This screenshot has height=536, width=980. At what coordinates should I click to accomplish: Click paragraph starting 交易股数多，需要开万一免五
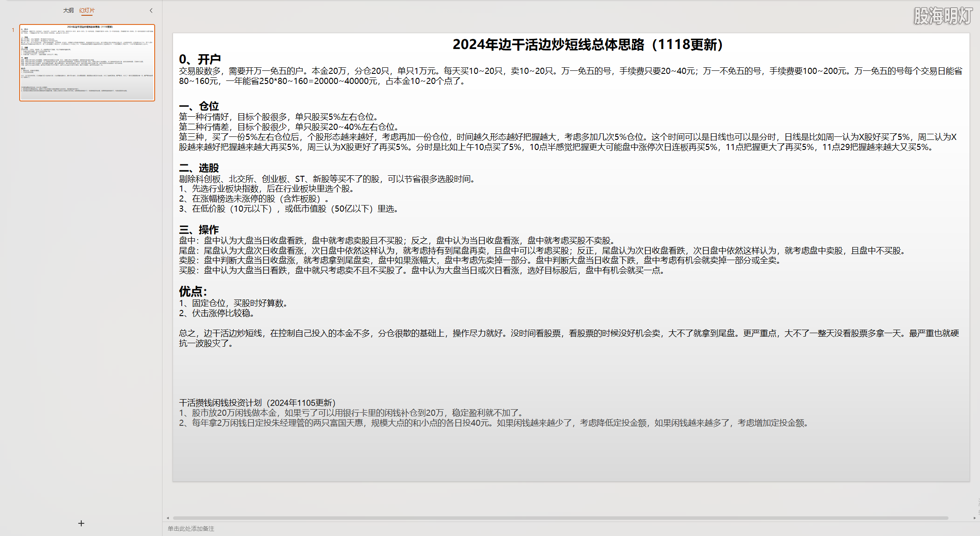point(571,76)
